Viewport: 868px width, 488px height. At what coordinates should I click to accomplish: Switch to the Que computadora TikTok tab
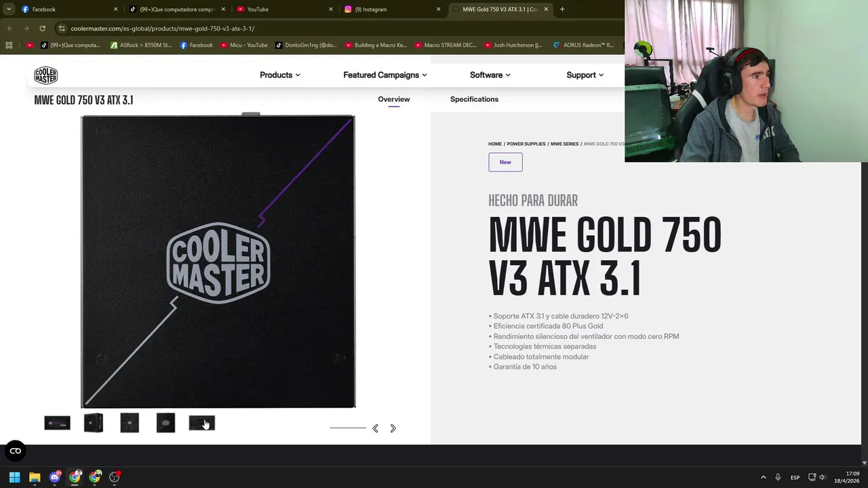176,9
